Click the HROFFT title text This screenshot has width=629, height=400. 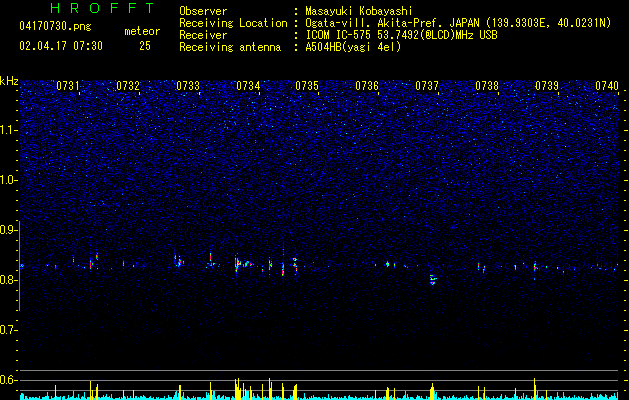(102, 8)
